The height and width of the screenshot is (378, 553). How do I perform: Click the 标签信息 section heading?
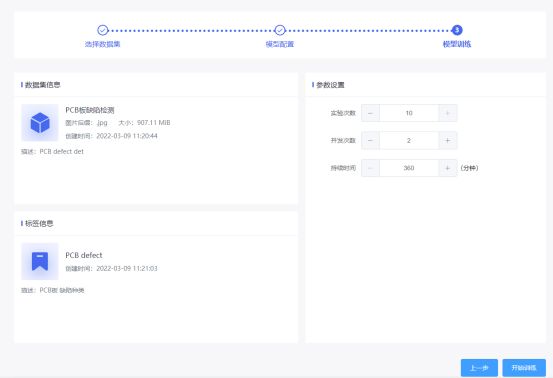click(39, 223)
